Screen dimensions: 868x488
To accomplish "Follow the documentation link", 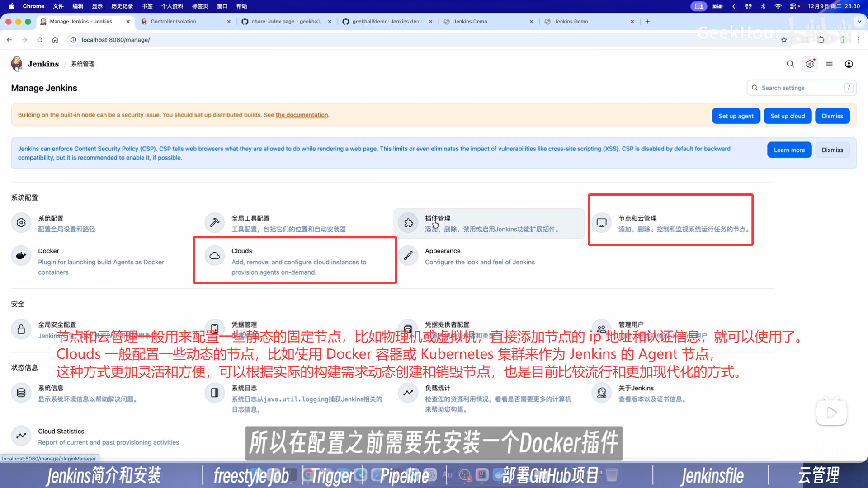I will (302, 115).
